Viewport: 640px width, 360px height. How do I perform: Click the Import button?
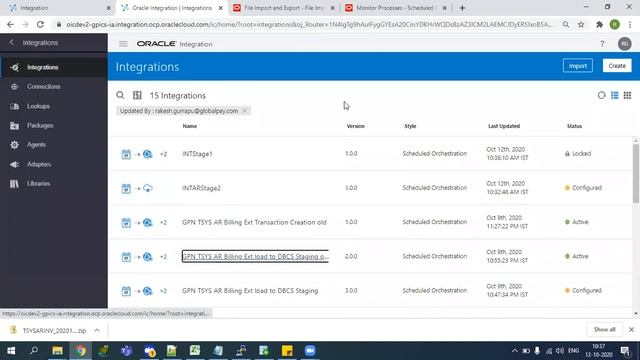[x=578, y=66]
